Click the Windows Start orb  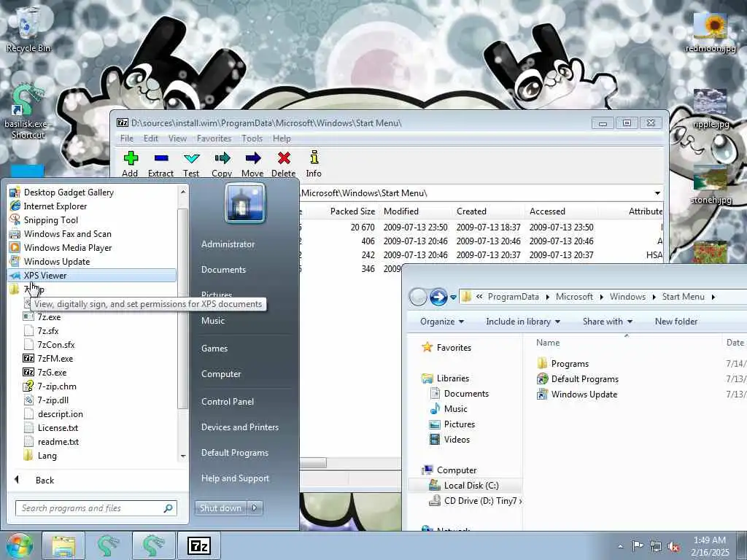[x=19, y=545]
